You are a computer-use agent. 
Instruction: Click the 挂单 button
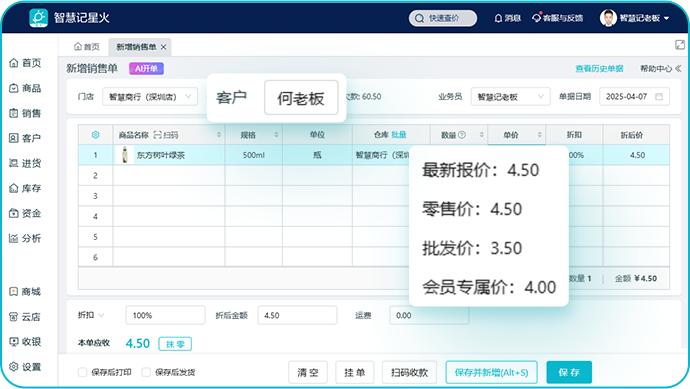point(355,372)
